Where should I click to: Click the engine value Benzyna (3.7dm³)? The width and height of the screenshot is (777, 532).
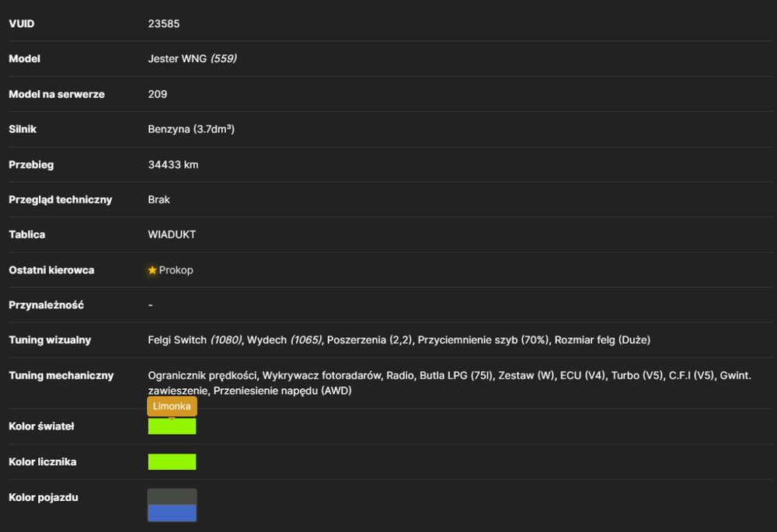point(191,129)
